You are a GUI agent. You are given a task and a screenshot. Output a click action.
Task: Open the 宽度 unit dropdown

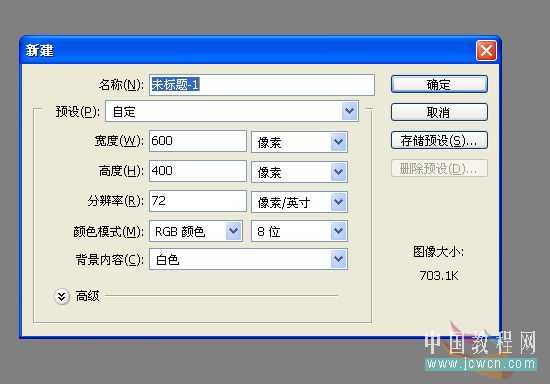pyautogui.click(x=299, y=142)
